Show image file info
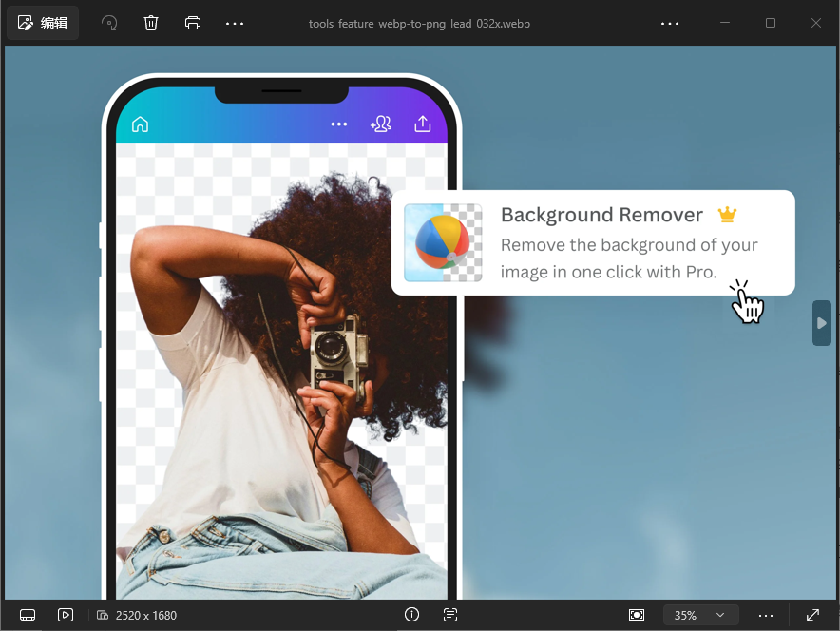The width and height of the screenshot is (840, 631). 412,615
